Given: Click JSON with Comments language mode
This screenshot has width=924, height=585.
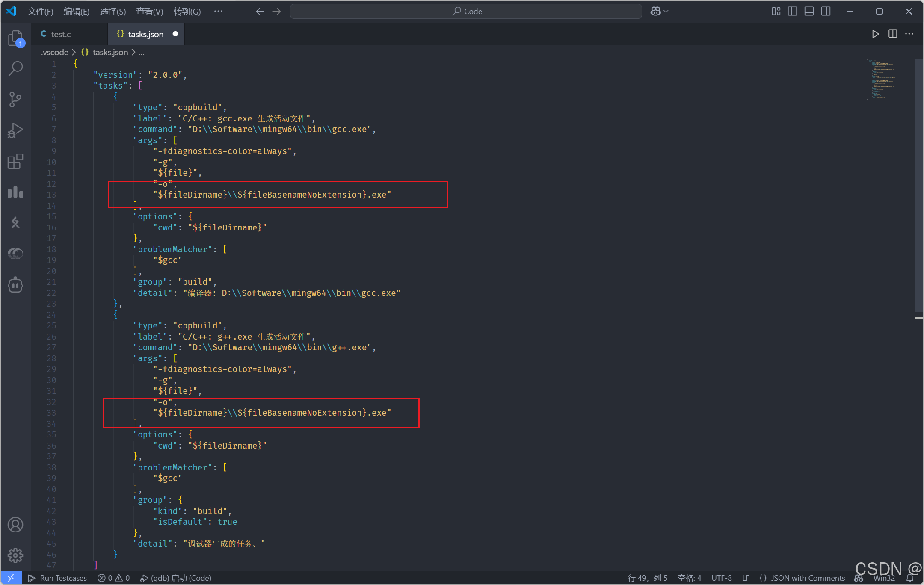Looking at the screenshot, I should [808, 578].
